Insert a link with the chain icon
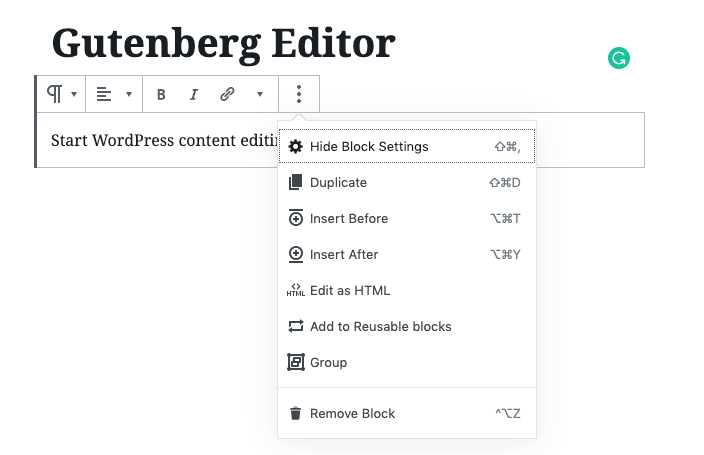 [x=227, y=94]
